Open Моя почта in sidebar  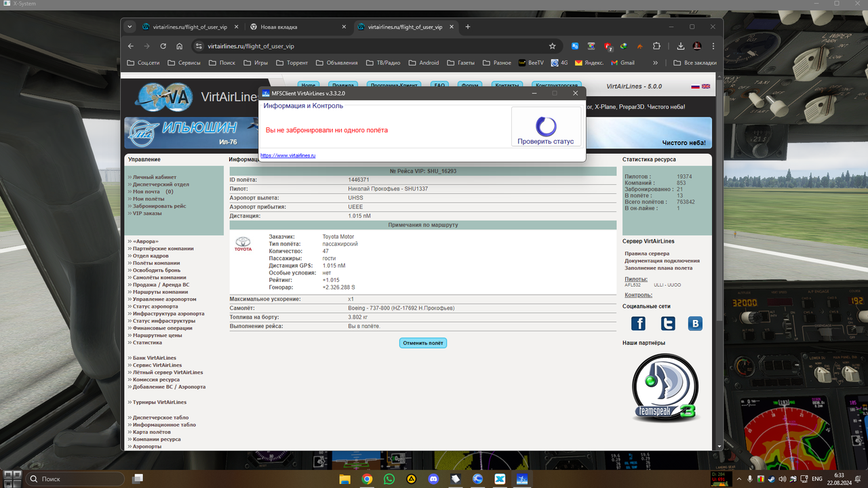[148, 192]
